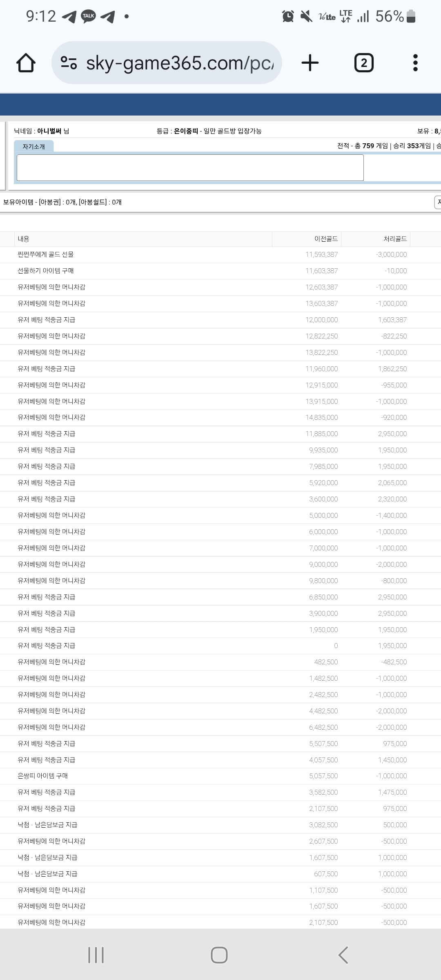Open the tab switcher showing 2 tabs

[x=363, y=63]
